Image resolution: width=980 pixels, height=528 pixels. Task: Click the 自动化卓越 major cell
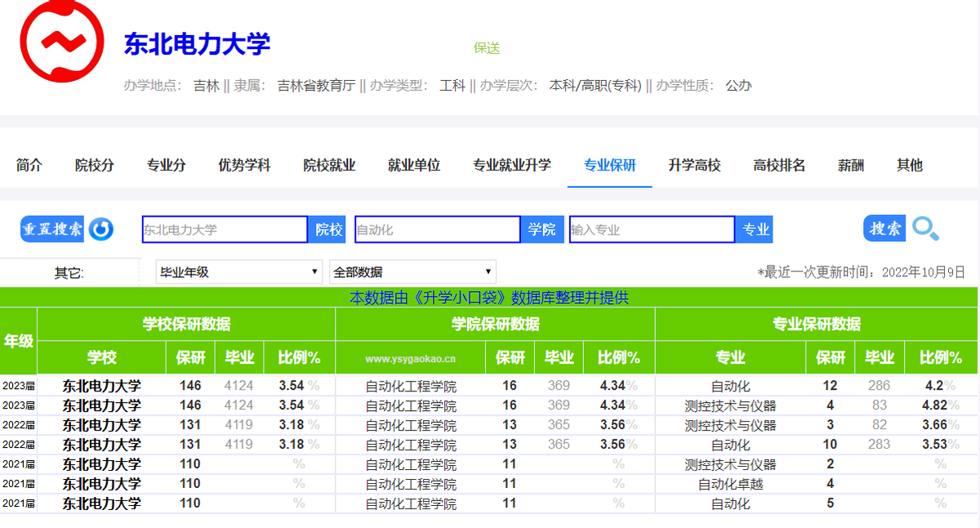pos(731,484)
